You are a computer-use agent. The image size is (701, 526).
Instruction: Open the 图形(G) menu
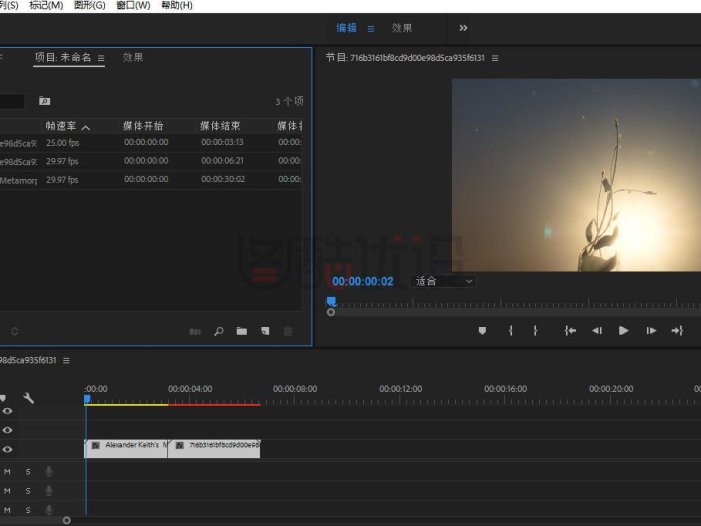pos(89,5)
